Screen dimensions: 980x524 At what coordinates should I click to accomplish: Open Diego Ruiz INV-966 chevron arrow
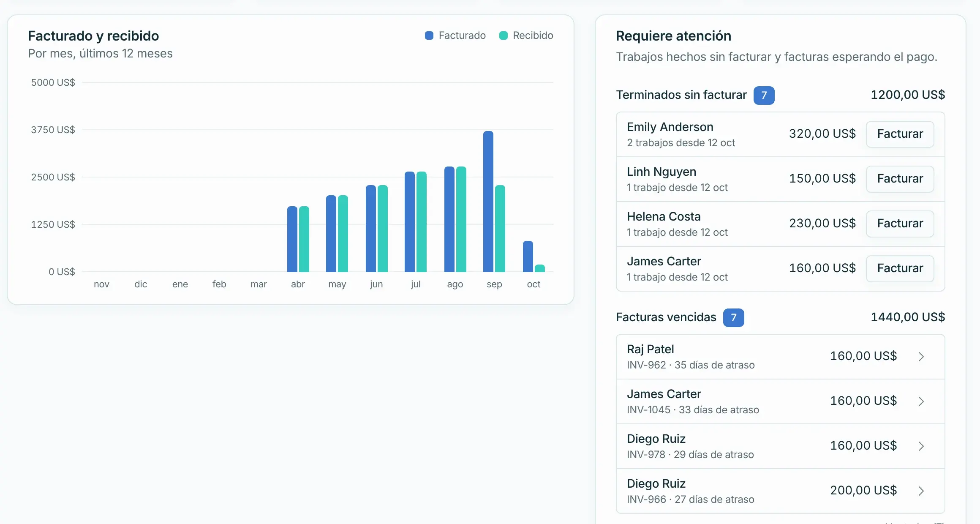point(921,491)
